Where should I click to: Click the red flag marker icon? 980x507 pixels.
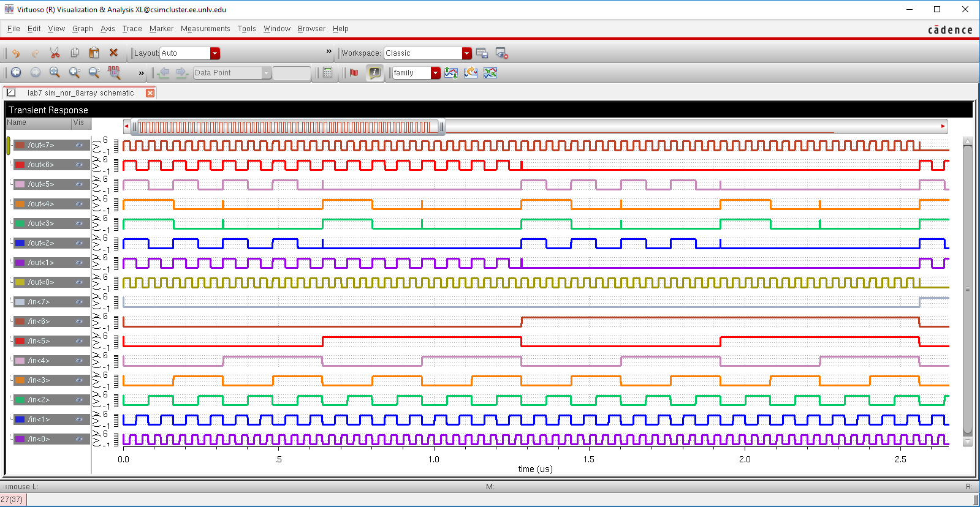[354, 73]
